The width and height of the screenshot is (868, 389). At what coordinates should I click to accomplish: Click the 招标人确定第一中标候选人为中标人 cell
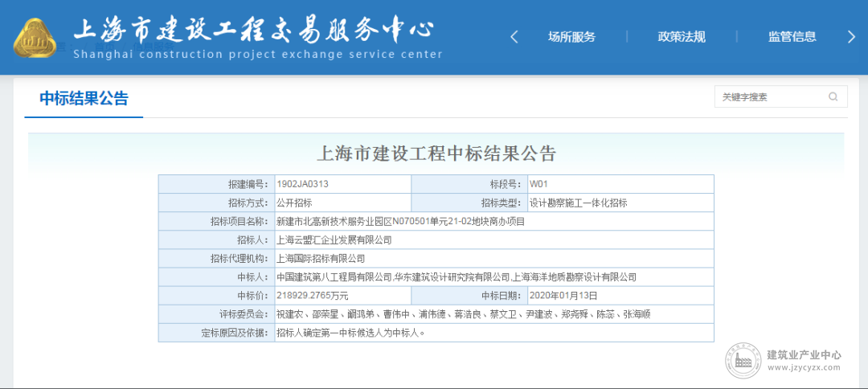[x=494, y=333]
